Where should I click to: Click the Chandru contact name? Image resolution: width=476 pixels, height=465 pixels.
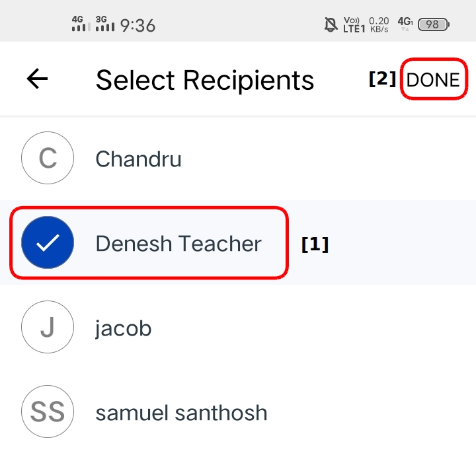tap(138, 159)
